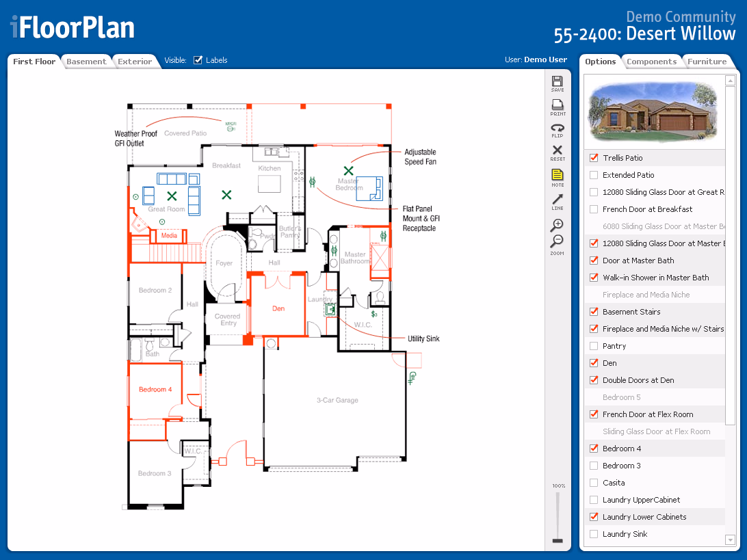Click the house elevation thumbnail
The height and width of the screenshot is (560, 747).
[654, 112]
